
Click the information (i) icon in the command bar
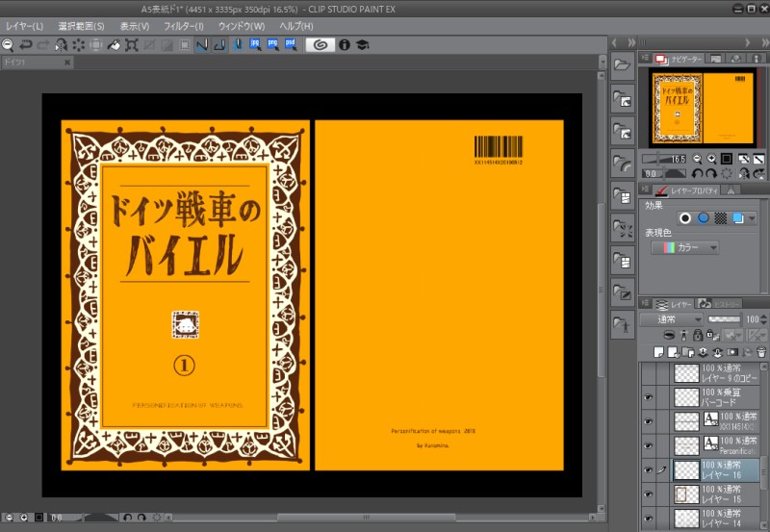[x=345, y=45]
